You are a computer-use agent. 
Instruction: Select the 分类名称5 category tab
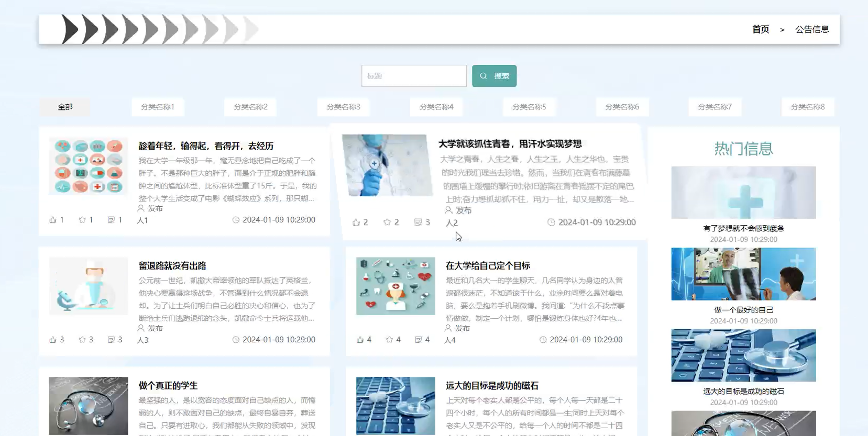529,107
